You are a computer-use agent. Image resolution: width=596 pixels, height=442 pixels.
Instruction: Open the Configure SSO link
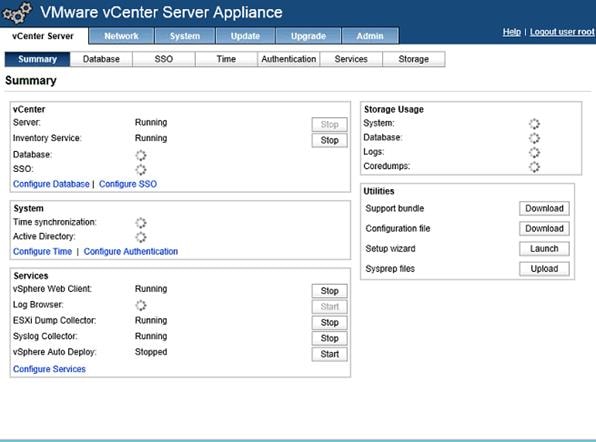coord(128,184)
